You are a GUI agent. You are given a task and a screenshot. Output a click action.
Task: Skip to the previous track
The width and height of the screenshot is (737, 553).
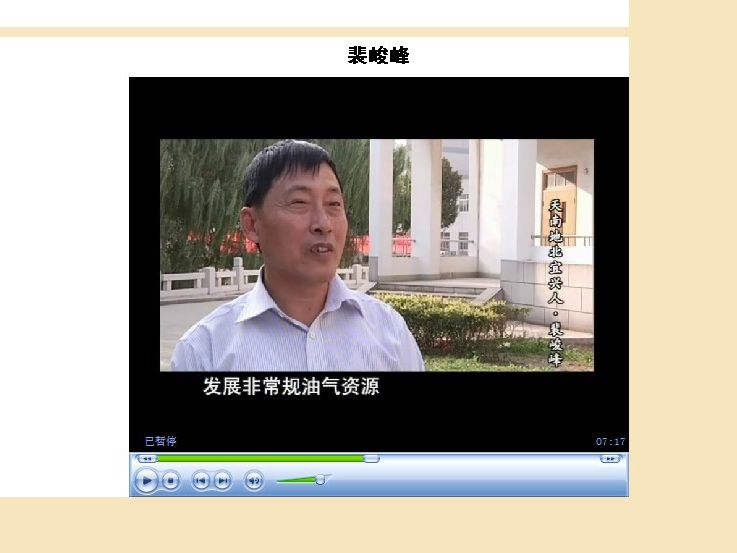[x=200, y=481]
